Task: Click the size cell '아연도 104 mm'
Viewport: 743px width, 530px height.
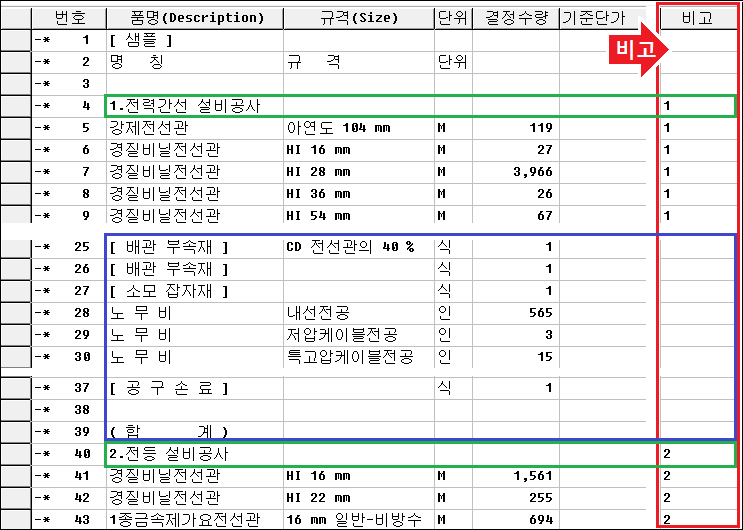Action: tap(359, 128)
